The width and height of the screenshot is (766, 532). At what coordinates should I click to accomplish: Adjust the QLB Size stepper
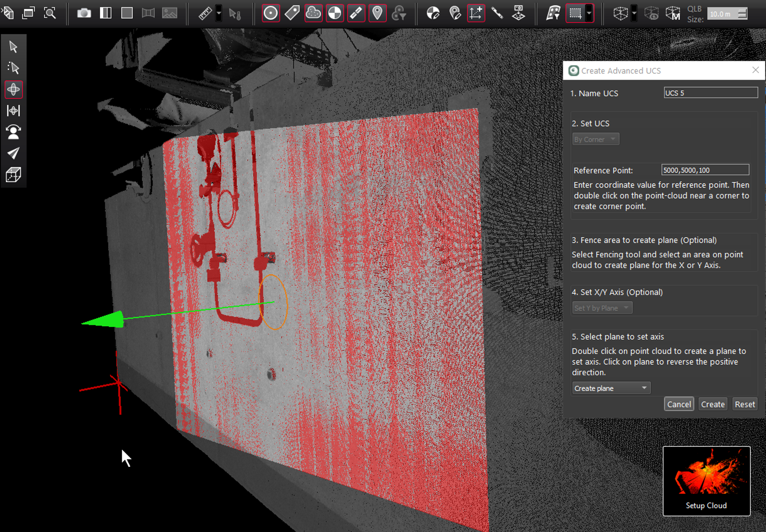pyautogui.click(x=742, y=14)
